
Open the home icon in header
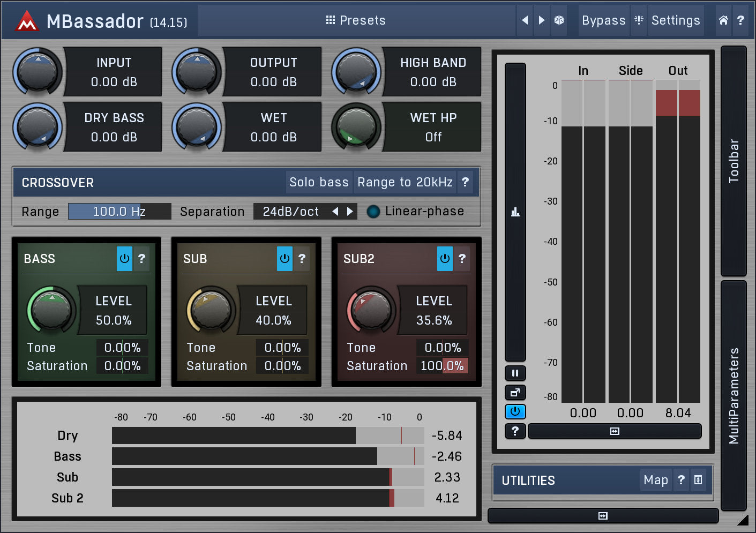[x=723, y=20]
